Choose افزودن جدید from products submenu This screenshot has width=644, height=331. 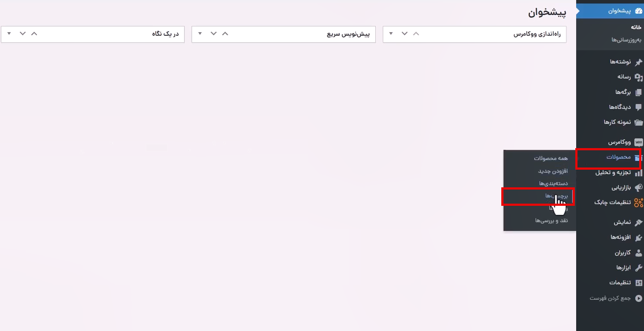pos(553,171)
